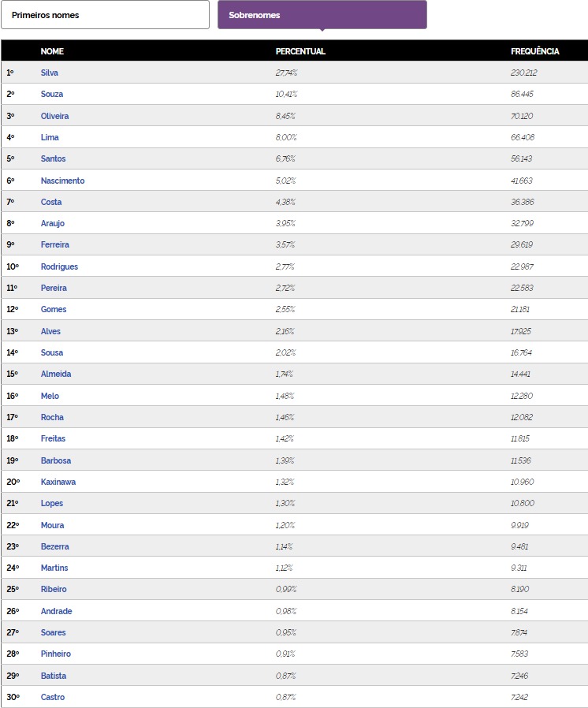Open the Santos surname entry

tap(54, 158)
